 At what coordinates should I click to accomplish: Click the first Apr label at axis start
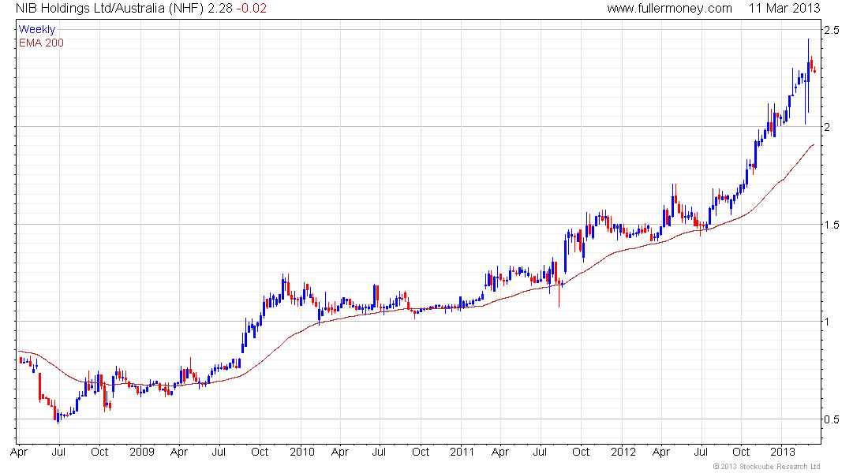pos(19,452)
